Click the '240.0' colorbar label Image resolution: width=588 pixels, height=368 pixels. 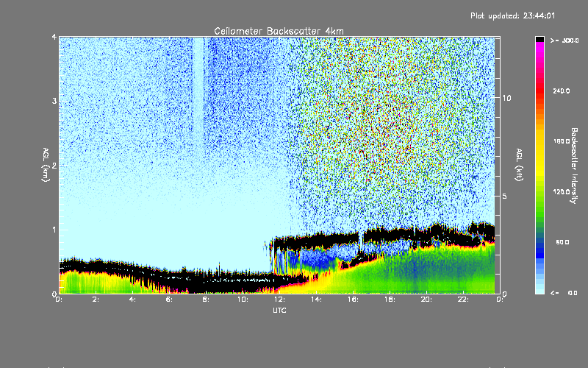[x=562, y=91]
